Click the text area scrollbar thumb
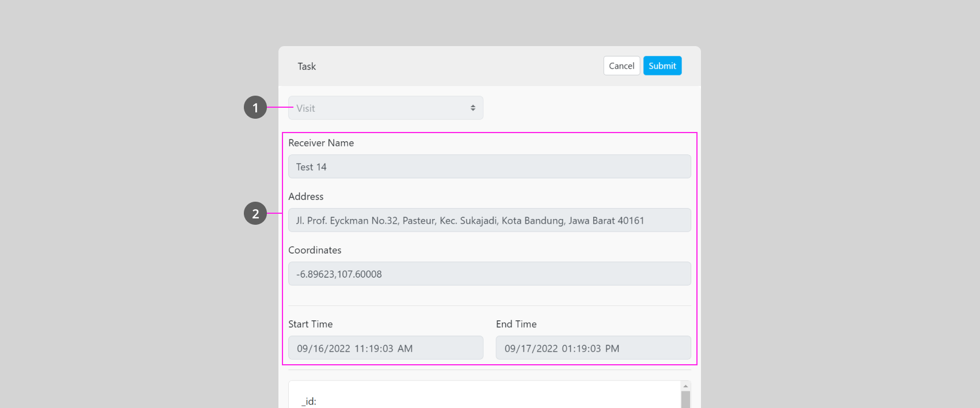Screen dimensions: 980x408 tap(685, 400)
